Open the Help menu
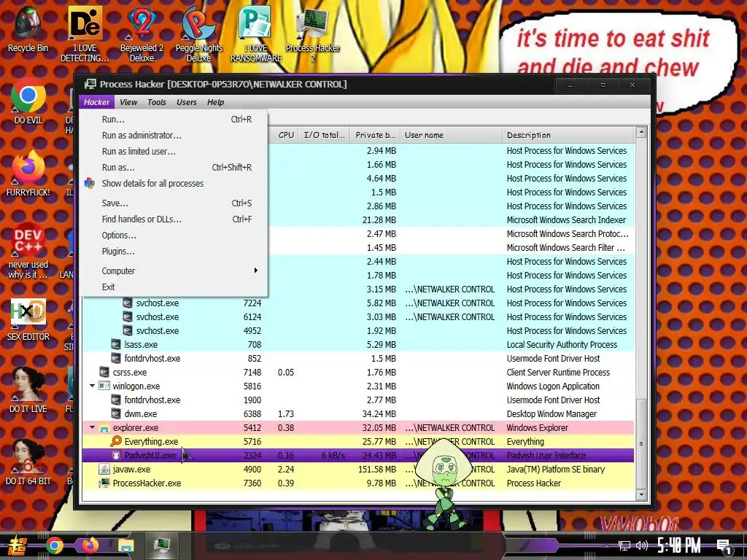The image size is (747, 560). tap(215, 102)
